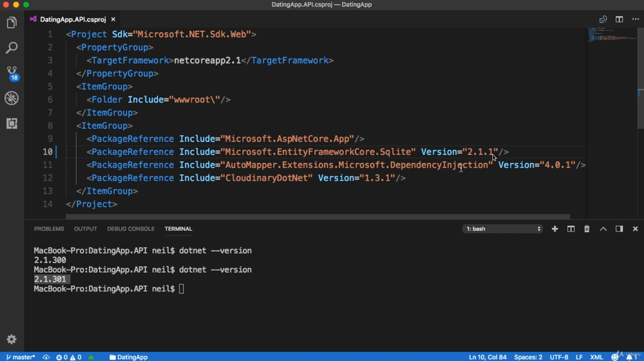The height and width of the screenshot is (361, 644).
Task: Click the open changes icon in editor toolbar
Action: click(x=603, y=19)
